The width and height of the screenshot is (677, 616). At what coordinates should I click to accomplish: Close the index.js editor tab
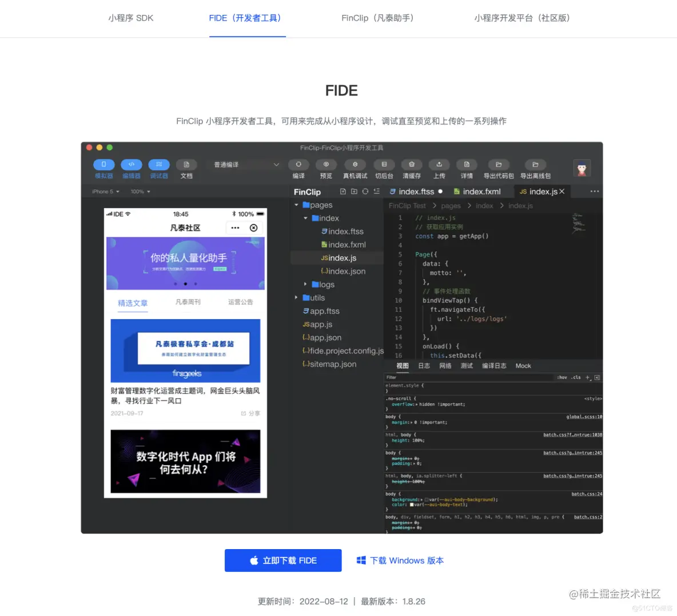[561, 192]
